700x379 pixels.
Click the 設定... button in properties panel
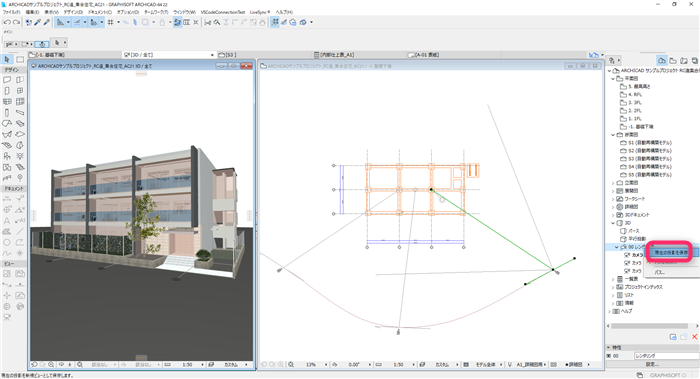coord(652,364)
